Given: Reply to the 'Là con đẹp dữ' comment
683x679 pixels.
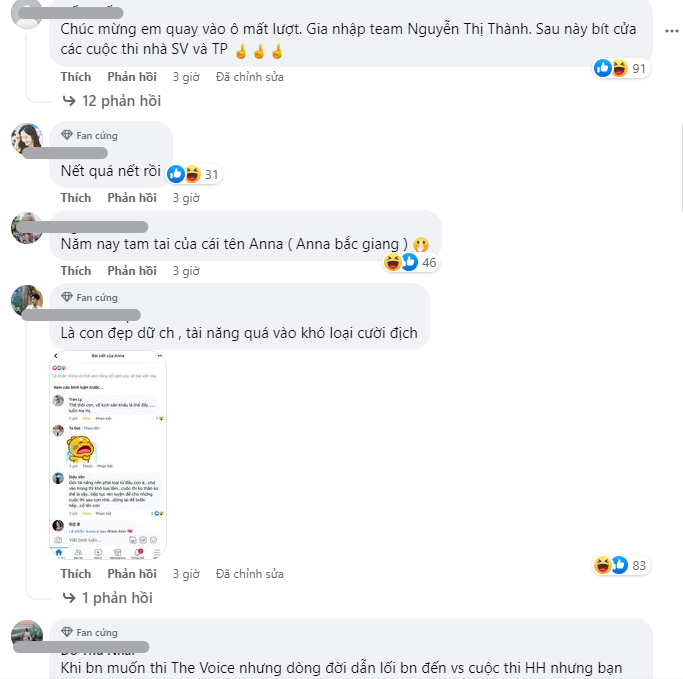Looking at the screenshot, I should (132, 574).
